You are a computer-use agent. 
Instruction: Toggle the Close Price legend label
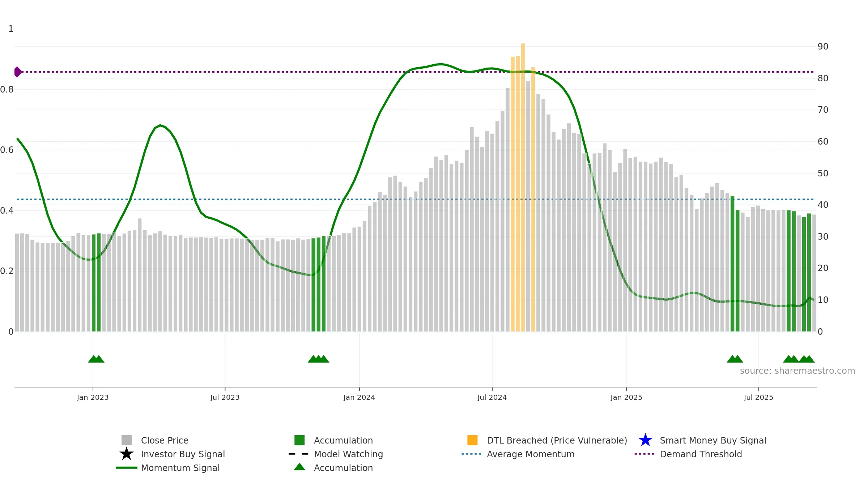click(165, 440)
